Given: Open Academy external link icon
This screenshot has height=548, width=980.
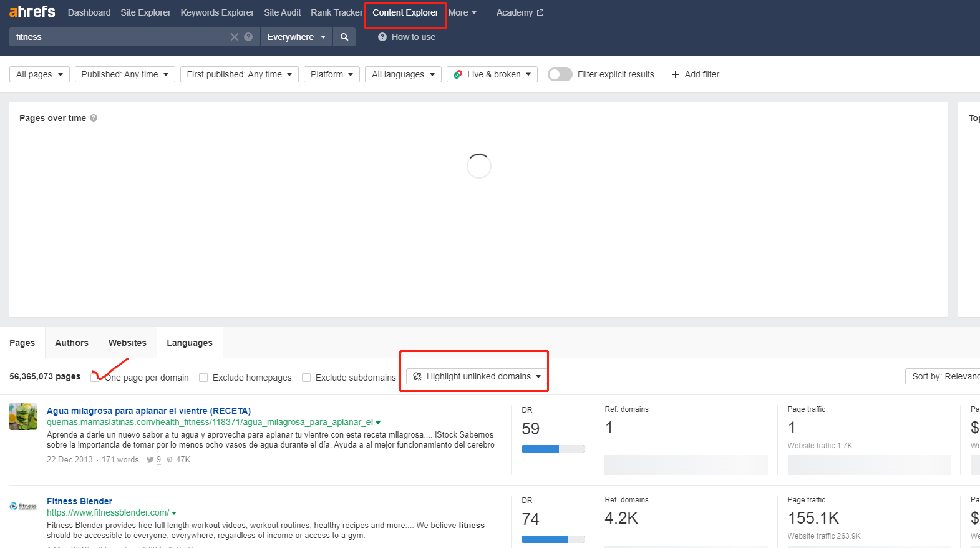Looking at the screenshot, I should (540, 12).
